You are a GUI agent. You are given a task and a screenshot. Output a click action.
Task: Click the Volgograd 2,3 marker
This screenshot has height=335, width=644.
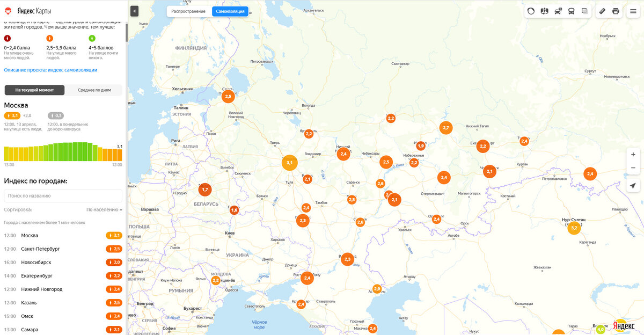[347, 259]
